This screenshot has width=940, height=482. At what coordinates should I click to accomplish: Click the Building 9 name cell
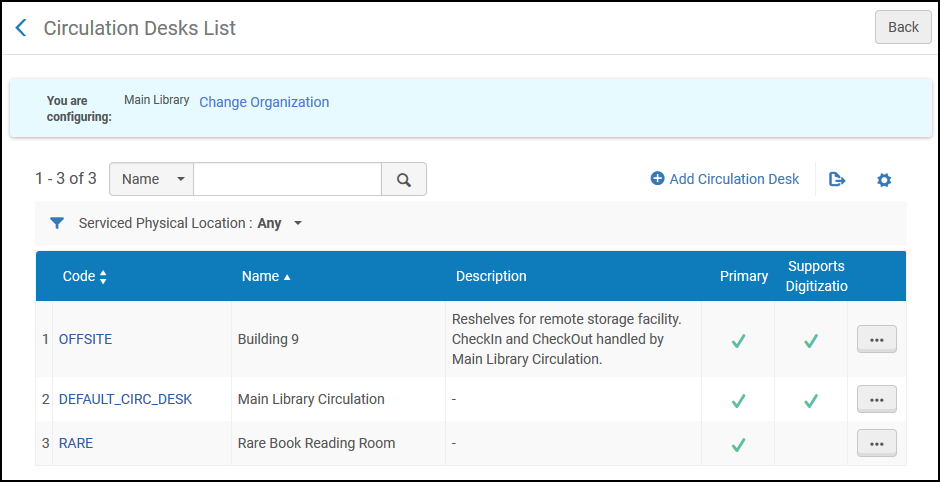click(268, 339)
